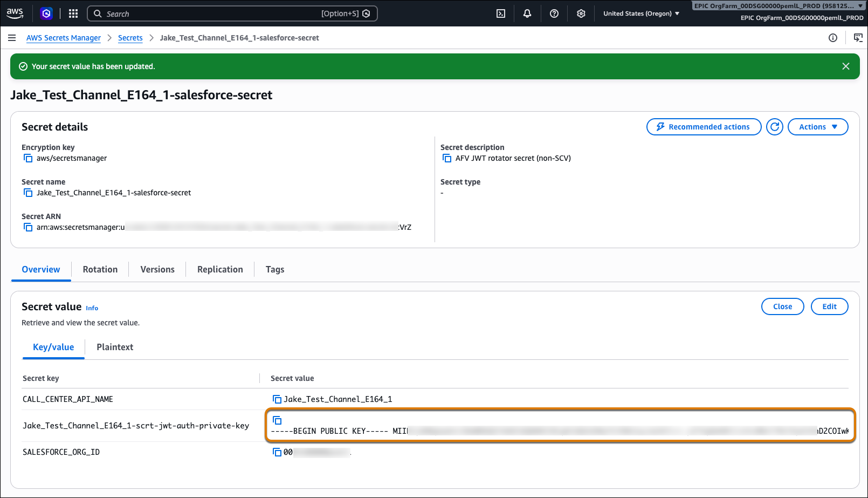Open the help question mark icon
This screenshot has width=868, height=498.
point(554,13)
